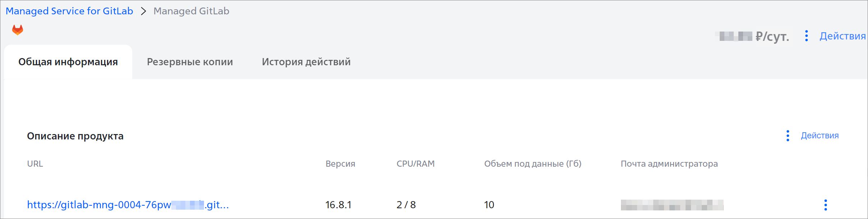Image resolution: width=868 pixels, height=219 pixels.
Task: Open the top-right Действия actions dropdown
Action: (842, 36)
